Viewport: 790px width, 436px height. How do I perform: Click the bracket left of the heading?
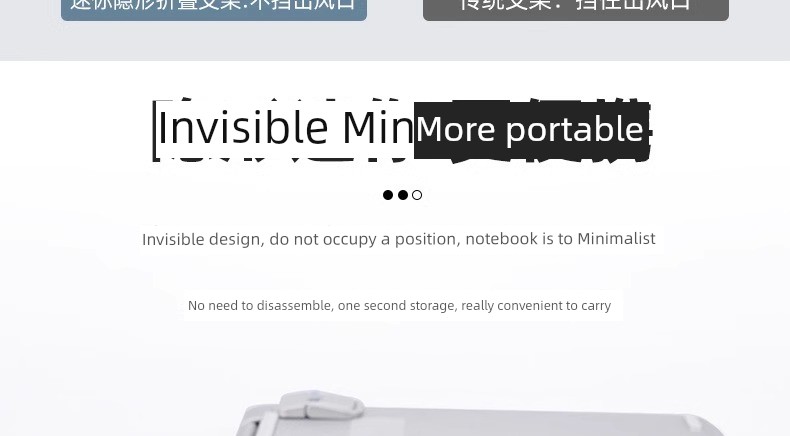[x=155, y=131]
